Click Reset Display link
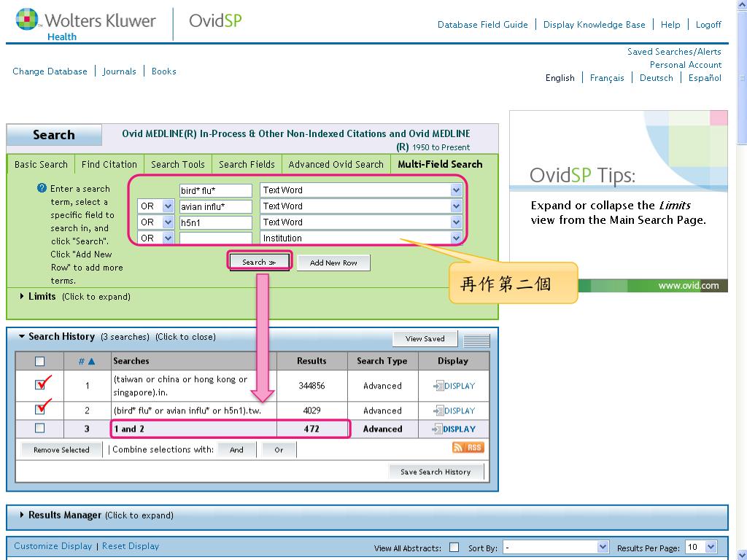Image resolution: width=747 pixels, height=560 pixels. coord(131,546)
